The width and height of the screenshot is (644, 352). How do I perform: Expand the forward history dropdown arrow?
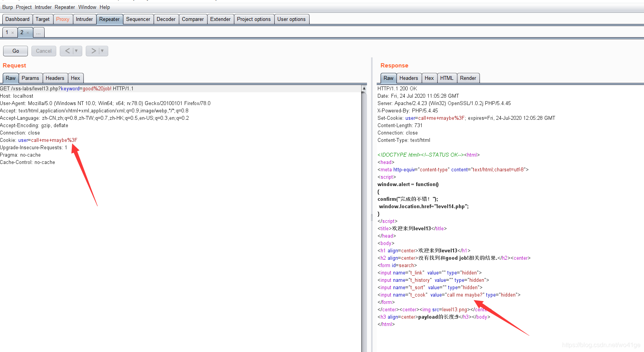103,51
